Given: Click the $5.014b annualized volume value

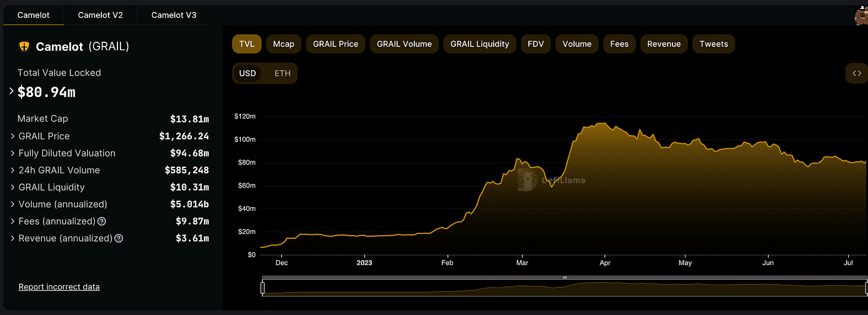Looking at the screenshot, I should [190, 204].
